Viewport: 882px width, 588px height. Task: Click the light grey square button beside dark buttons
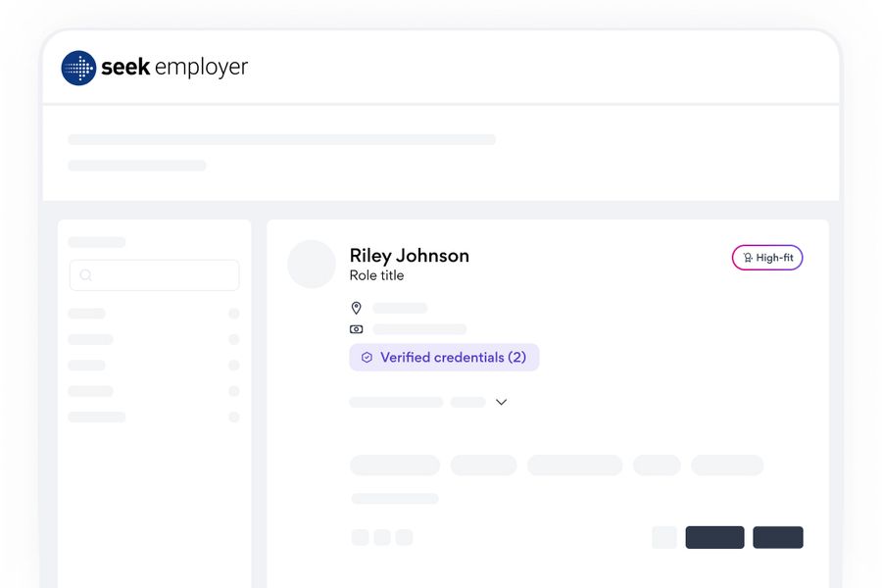pyautogui.click(x=664, y=537)
